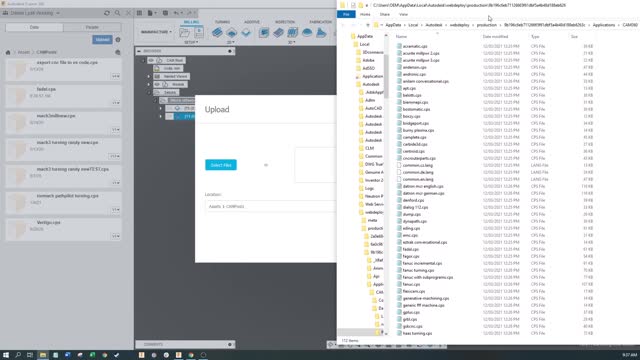Click Select Files in Upload dialog
Screen dimensions: 640x360
point(221,165)
